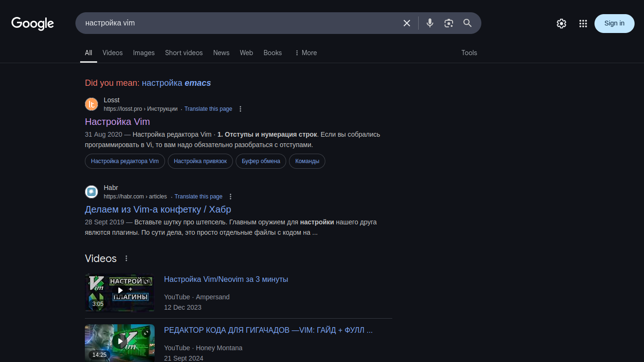The image size is (644, 362).
Task: Click chip Буфер обмена
Action: [261, 161]
